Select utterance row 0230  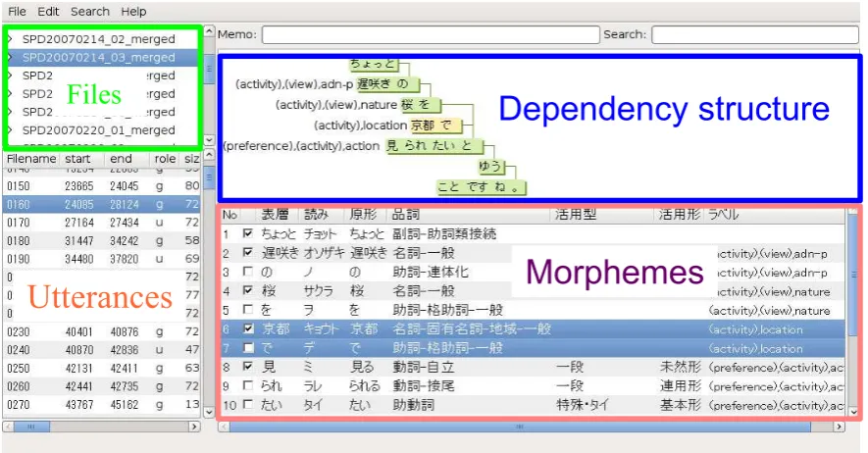click(102, 331)
